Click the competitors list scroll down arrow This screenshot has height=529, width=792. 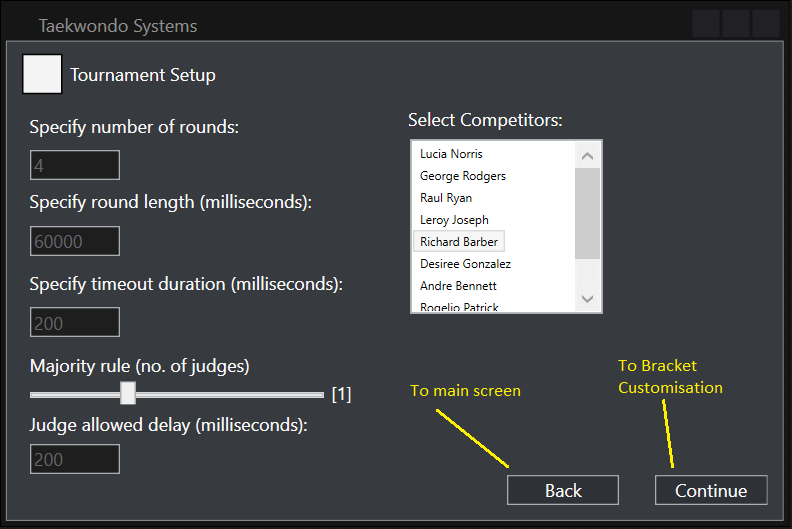pyautogui.click(x=587, y=299)
